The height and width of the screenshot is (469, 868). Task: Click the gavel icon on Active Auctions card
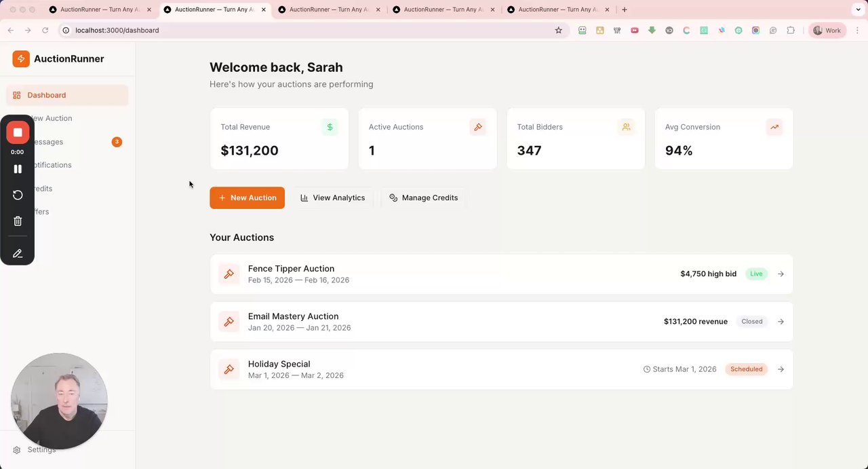(478, 127)
